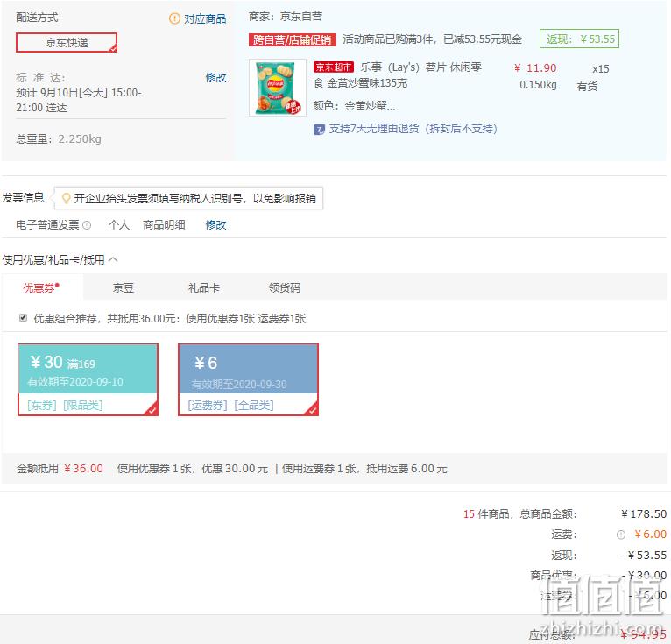Switch to the 优惠券 tab
This screenshot has width=671, height=644.
tap(42, 288)
